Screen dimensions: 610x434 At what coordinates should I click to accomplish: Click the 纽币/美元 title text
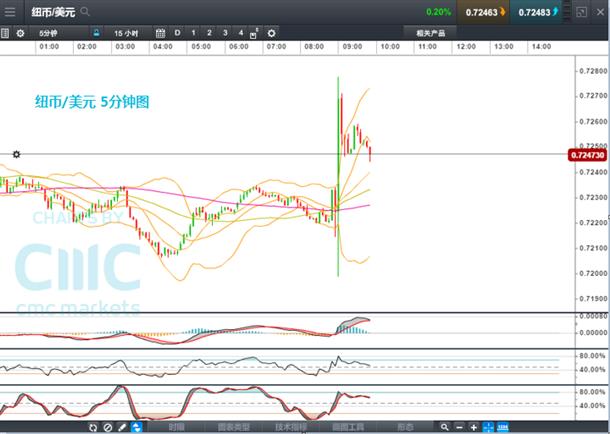53,12
